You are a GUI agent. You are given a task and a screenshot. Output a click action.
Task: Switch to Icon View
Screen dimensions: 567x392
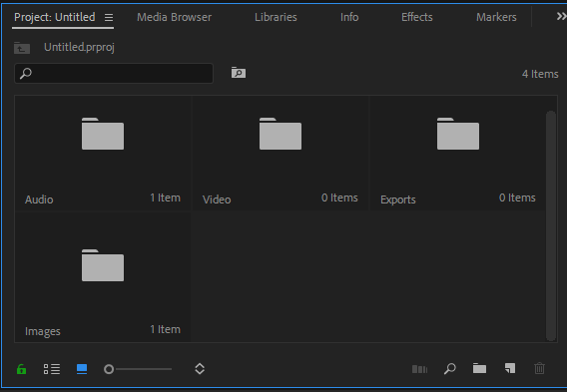tap(82, 369)
